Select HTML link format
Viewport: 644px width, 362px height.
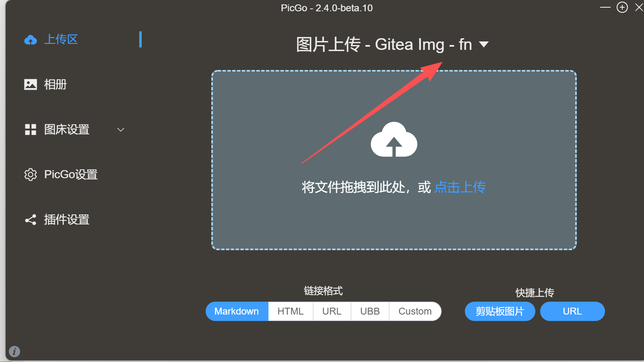(x=291, y=311)
